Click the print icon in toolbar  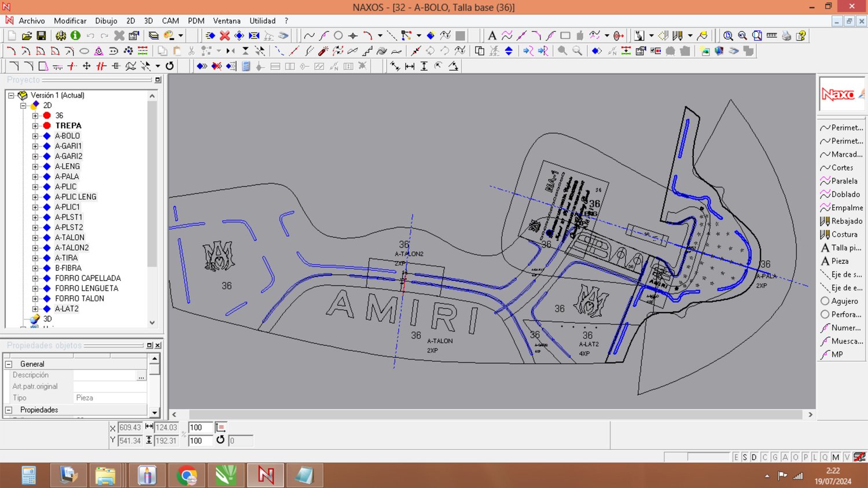pos(786,36)
